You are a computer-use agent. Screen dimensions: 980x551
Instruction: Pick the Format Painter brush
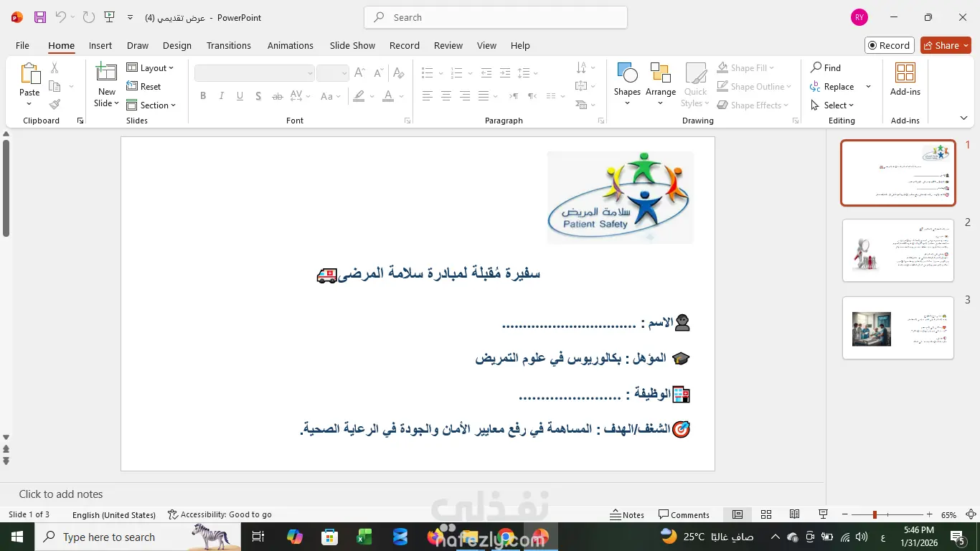55,105
